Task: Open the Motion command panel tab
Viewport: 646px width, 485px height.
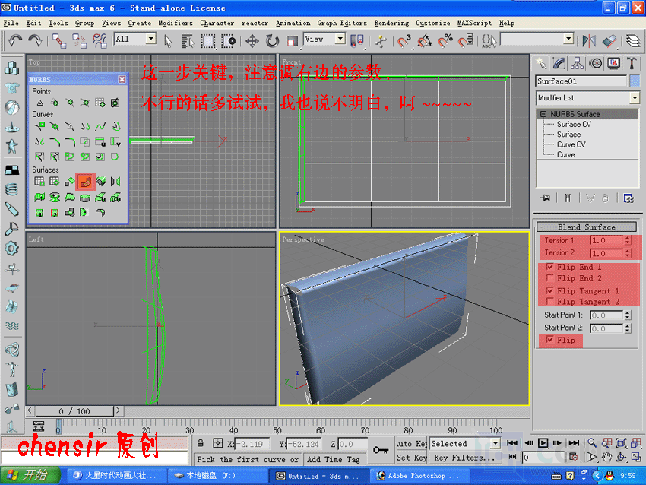Action: pos(595,63)
